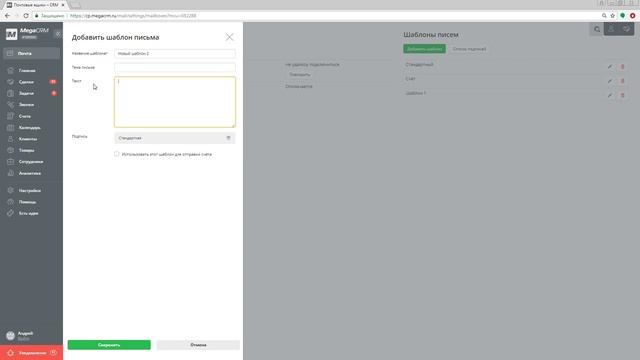The height and width of the screenshot is (360, 640).
Task: Click the Название шаблона input field
Action: (x=175, y=53)
